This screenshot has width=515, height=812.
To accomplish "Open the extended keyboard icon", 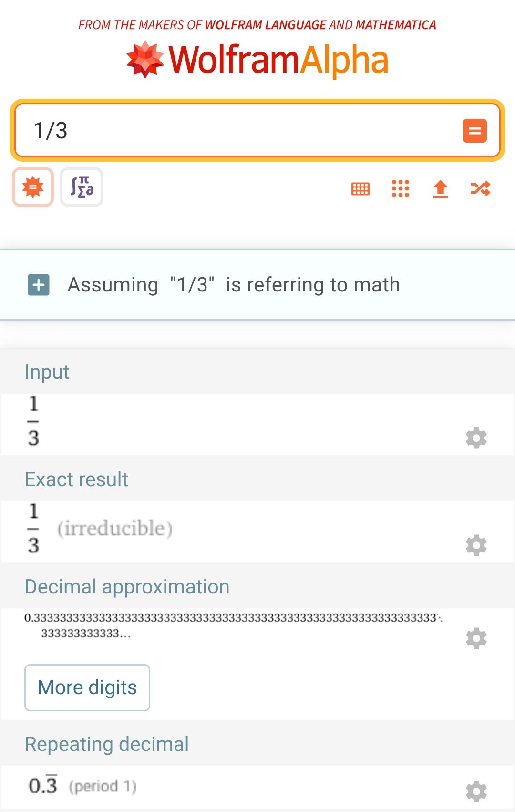I will point(360,189).
